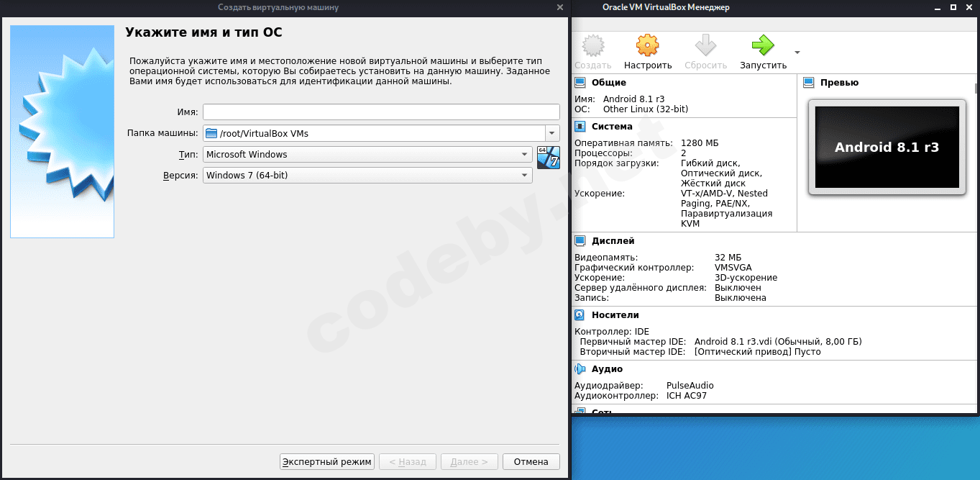The width and height of the screenshot is (980, 480).
Task: Click the Сбросить toolbar icon
Action: (x=705, y=46)
